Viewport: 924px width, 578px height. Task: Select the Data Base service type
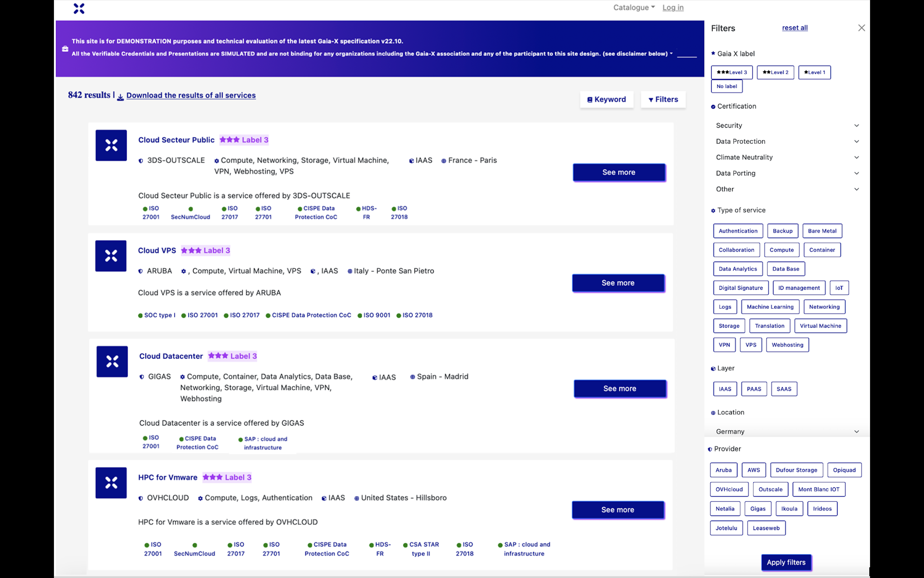tap(785, 269)
